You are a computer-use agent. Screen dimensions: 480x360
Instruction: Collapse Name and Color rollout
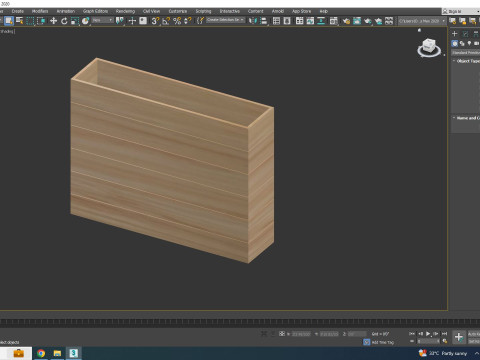pyautogui.click(x=466, y=118)
